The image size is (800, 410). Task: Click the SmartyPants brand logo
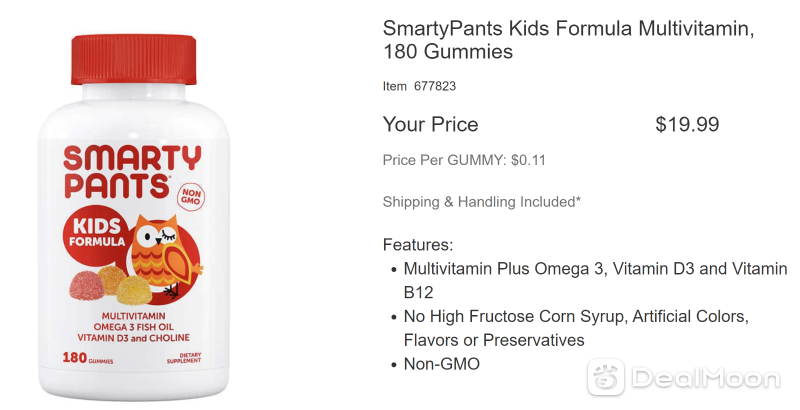pos(133,172)
